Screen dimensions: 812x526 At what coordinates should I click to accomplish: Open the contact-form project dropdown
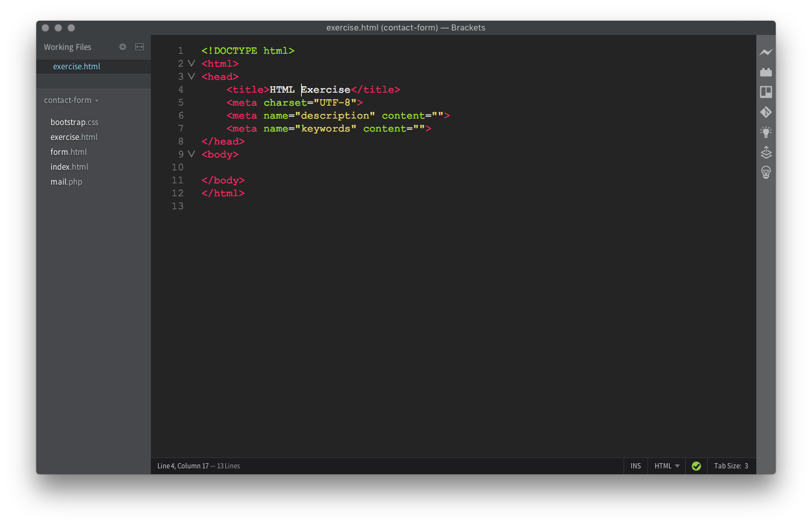point(71,100)
